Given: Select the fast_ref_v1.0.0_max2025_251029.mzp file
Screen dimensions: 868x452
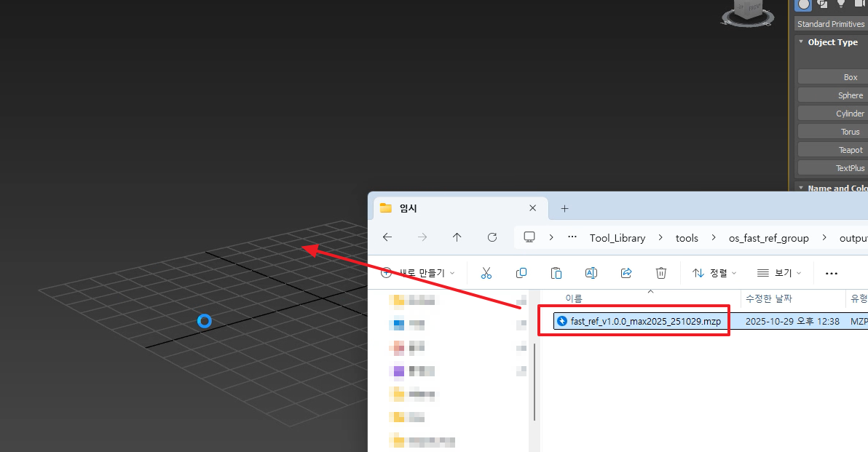Looking at the screenshot, I should [641, 321].
